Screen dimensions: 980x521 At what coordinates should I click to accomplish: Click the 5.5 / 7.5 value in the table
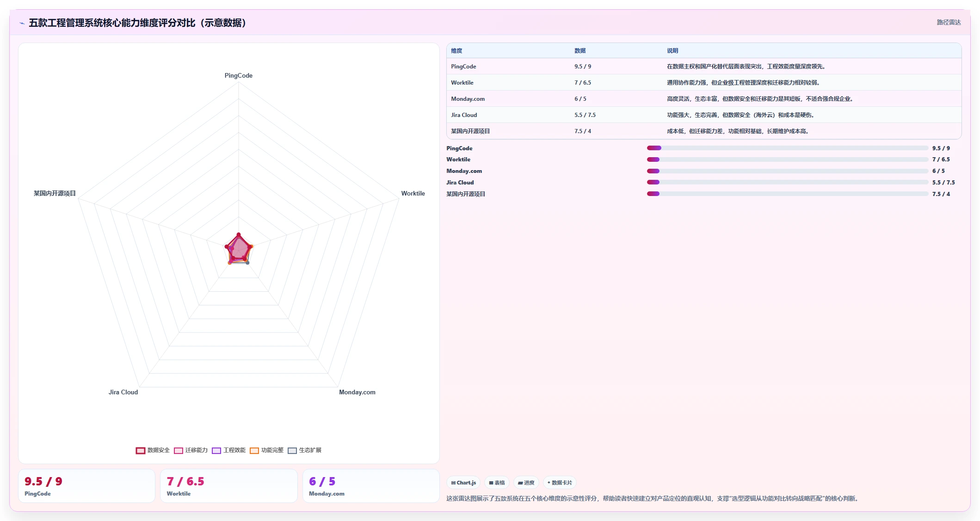pos(585,115)
